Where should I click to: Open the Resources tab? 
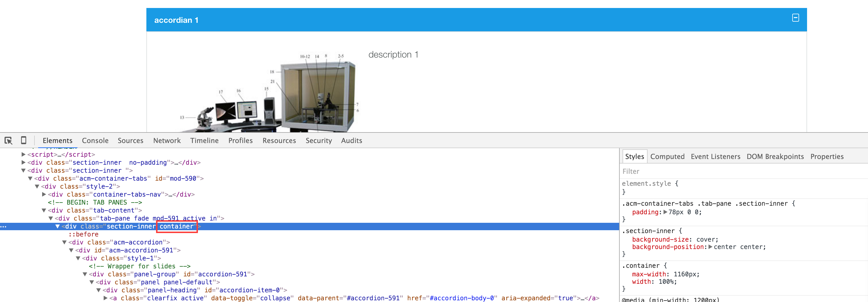279,140
